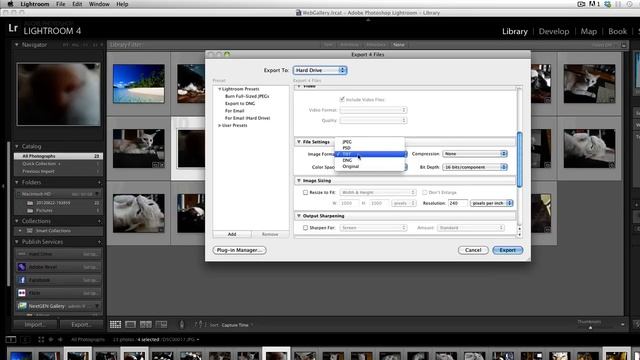Open Survey view icon
Viewport: 640px width, 360px height.
[x=161, y=324]
